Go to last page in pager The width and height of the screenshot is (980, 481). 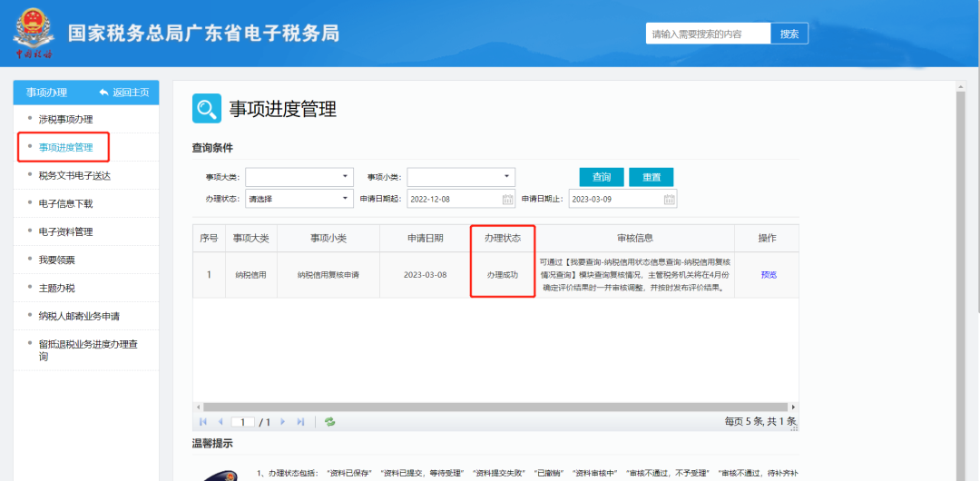[300, 422]
